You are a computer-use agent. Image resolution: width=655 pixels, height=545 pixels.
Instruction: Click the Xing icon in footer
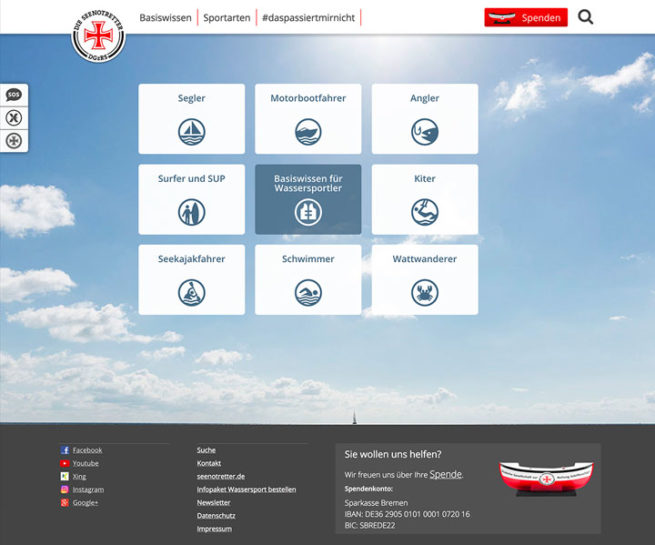(x=65, y=476)
